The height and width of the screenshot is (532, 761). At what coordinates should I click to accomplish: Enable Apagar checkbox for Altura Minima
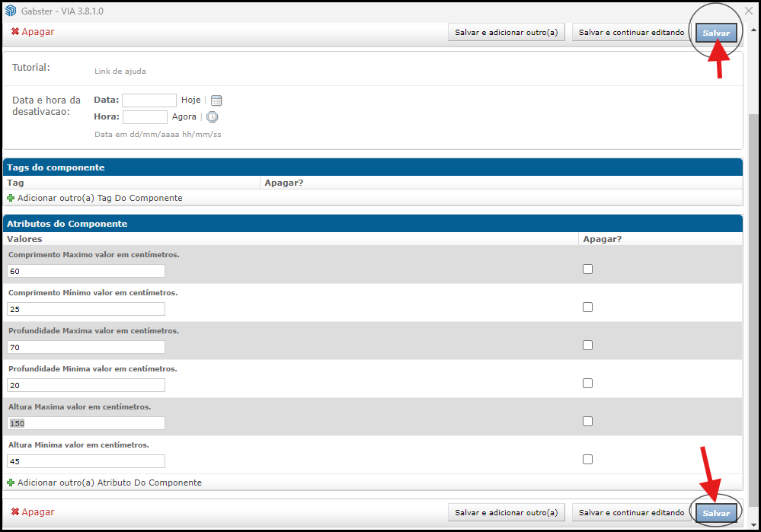tap(587, 459)
